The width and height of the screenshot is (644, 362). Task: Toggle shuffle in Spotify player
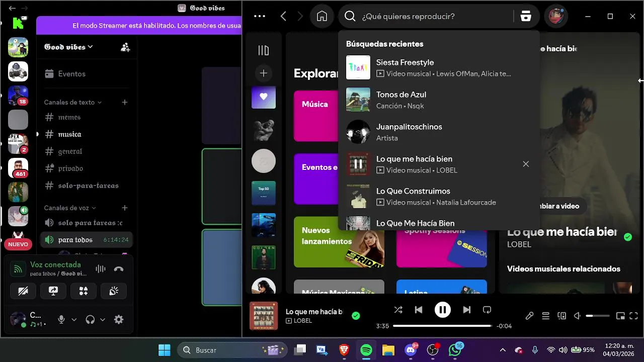pos(398,310)
